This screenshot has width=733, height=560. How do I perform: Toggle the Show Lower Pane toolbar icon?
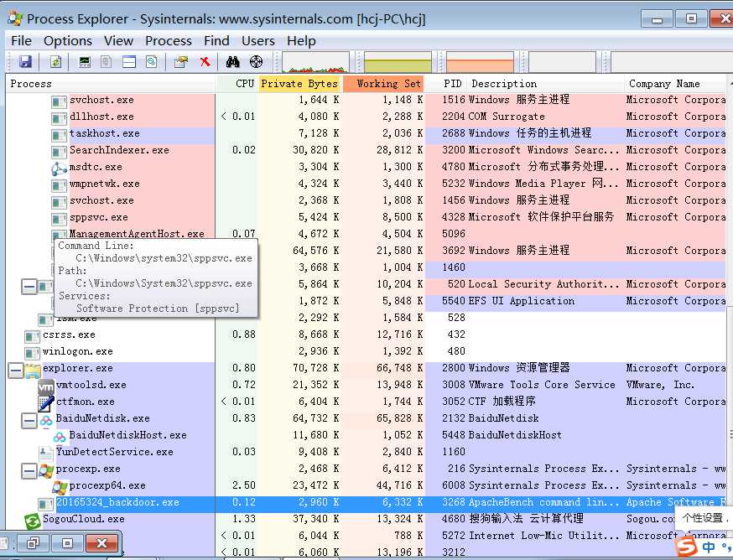click(x=129, y=62)
